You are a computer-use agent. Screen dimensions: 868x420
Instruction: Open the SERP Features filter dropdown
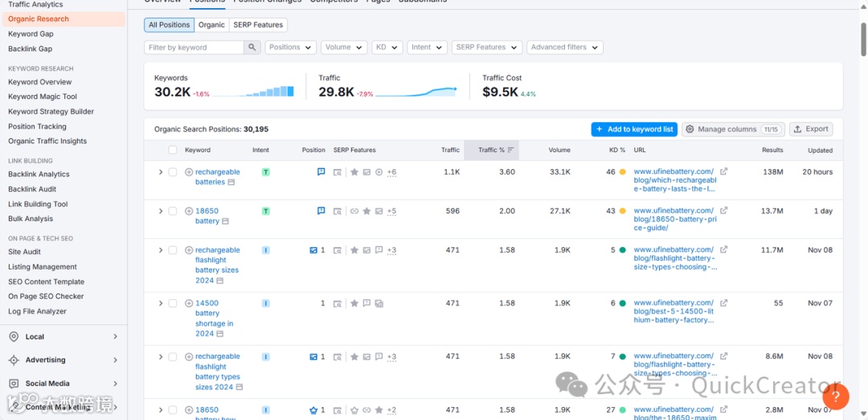487,47
